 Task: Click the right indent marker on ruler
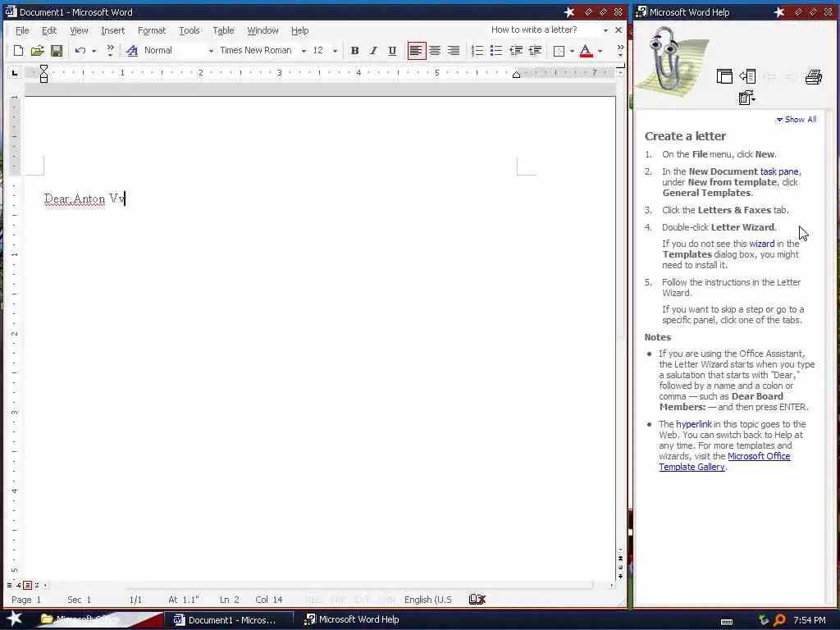click(517, 75)
